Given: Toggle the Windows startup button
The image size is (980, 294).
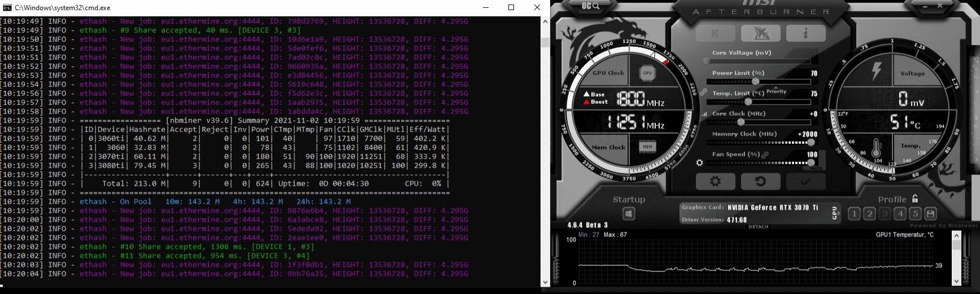Looking at the screenshot, I should 629,214.
